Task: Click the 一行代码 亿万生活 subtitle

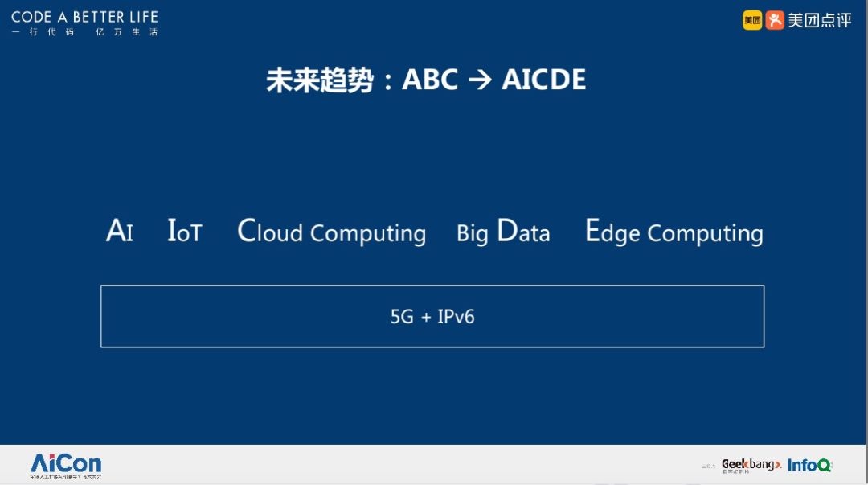Action: [84, 32]
